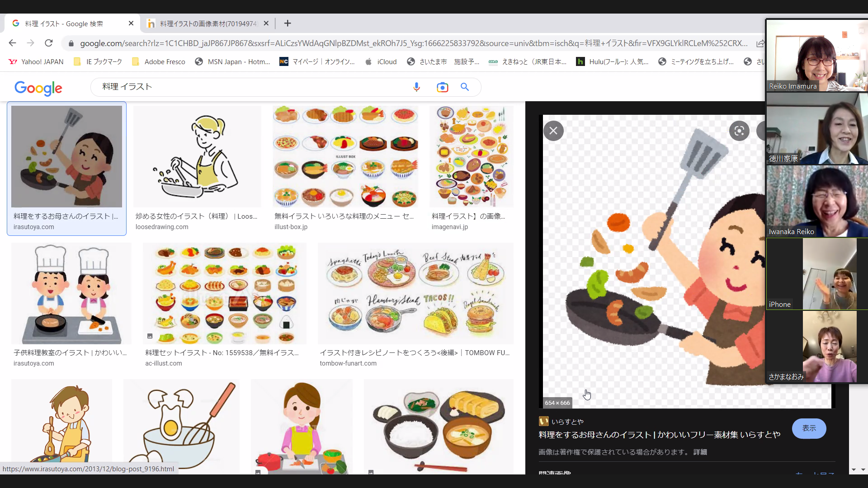The width and height of the screenshot is (868, 488).
Task: Click the scrollbar down arrow in preview panel
Action: coord(854,469)
